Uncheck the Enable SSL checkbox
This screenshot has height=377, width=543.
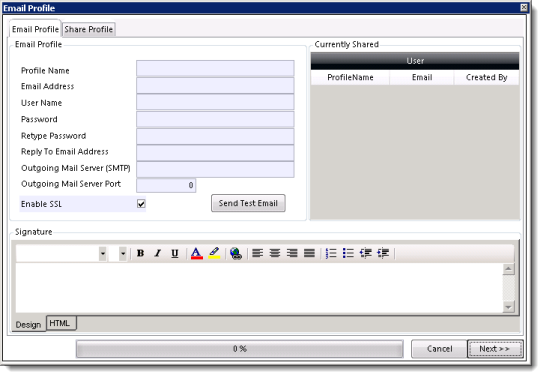pyautogui.click(x=141, y=204)
